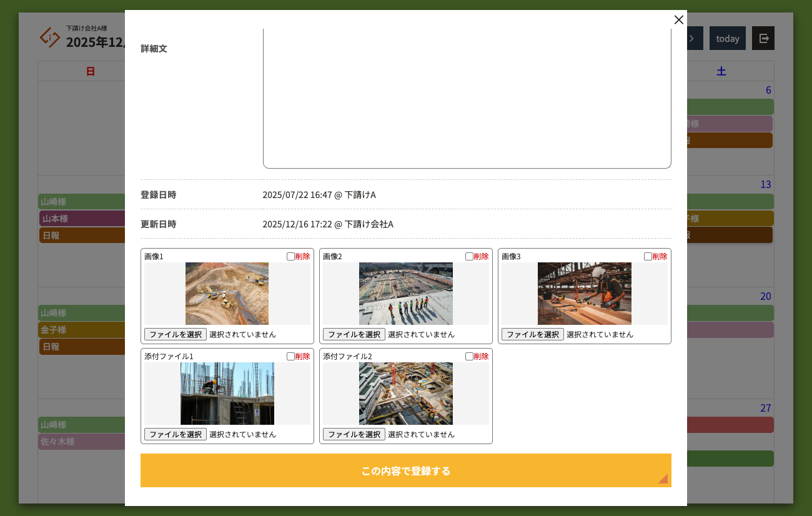Open the excavation site thumbnail in 画像1
The height and width of the screenshot is (516, 812).
point(227,294)
